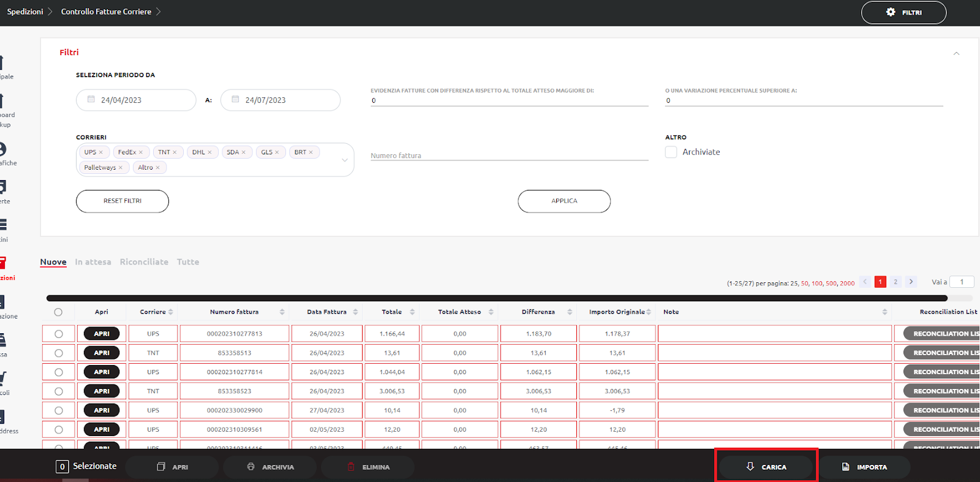Click the Note cell for invoice 000202330029900
The image size is (980, 482).
(774, 410)
